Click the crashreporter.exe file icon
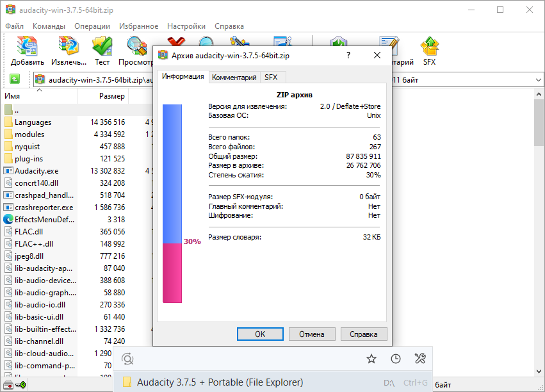Screen dimensions: 545x392 coord(8,207)
